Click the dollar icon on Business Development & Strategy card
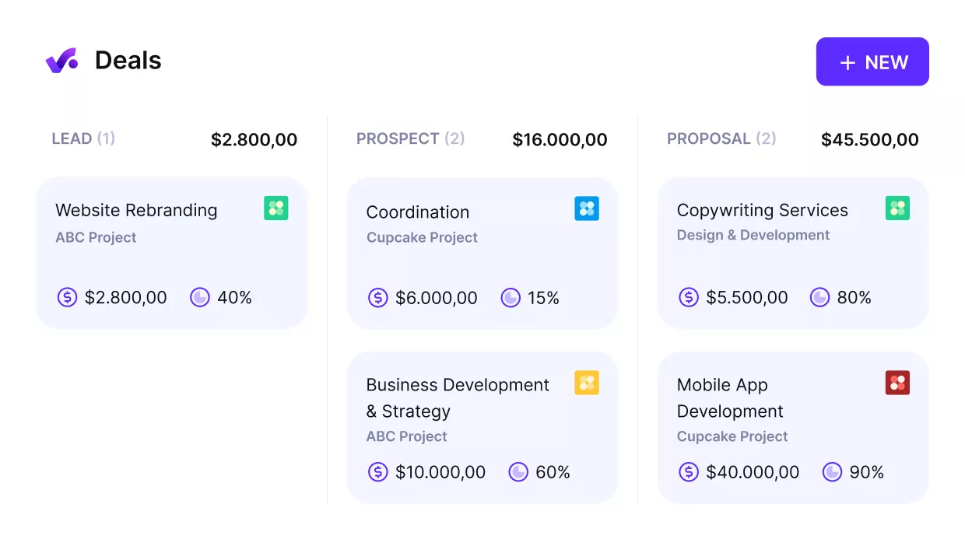 [378, 471]
